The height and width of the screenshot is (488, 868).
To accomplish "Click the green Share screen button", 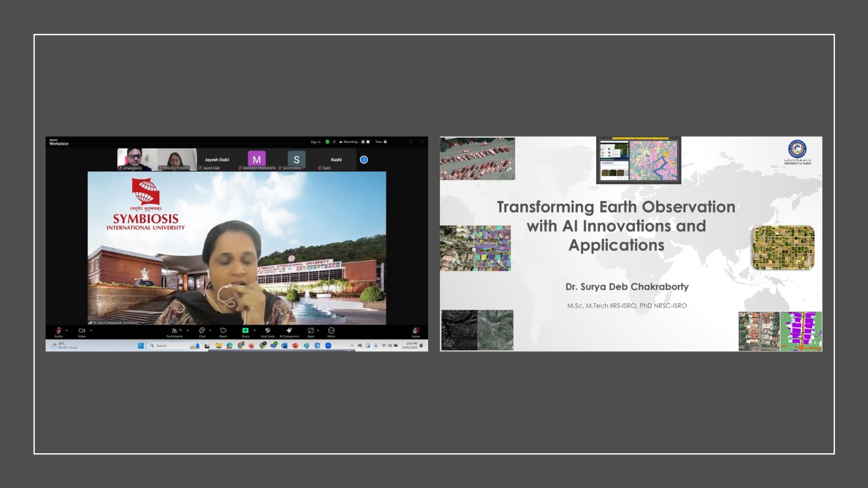I will pos(245,331).
